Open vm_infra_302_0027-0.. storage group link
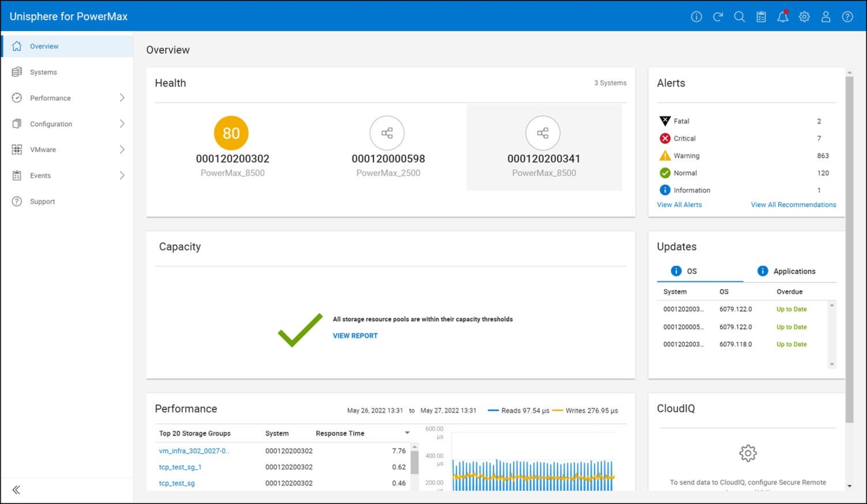Viewport: 867px width, 504px height. point(194,451)
